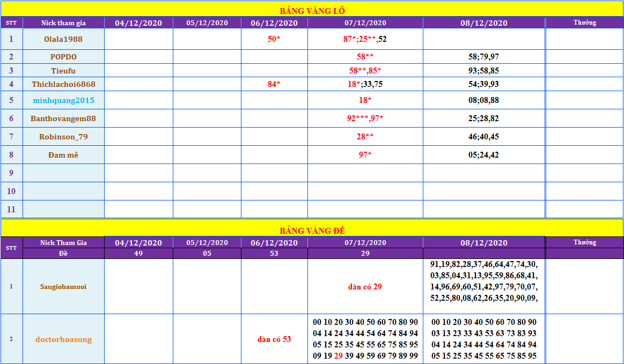Select the '18*;33,75' cell
624x364 pixels.
365,84
